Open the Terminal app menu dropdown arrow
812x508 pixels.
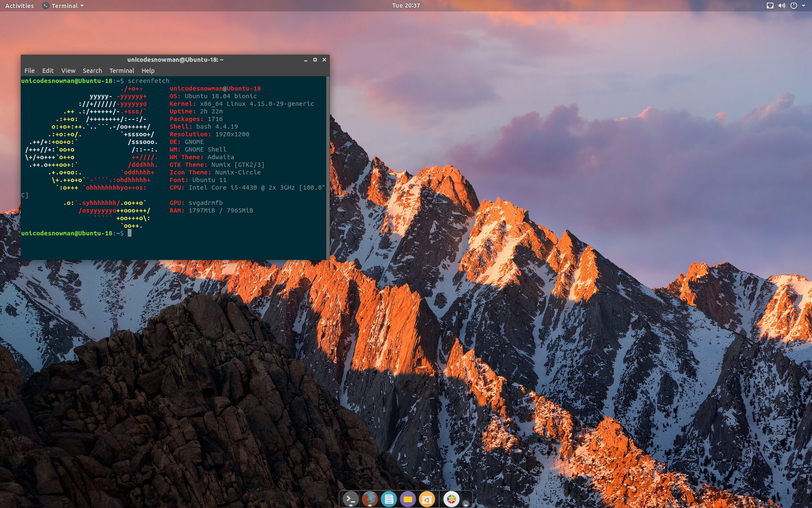click(x=82, y=6)
